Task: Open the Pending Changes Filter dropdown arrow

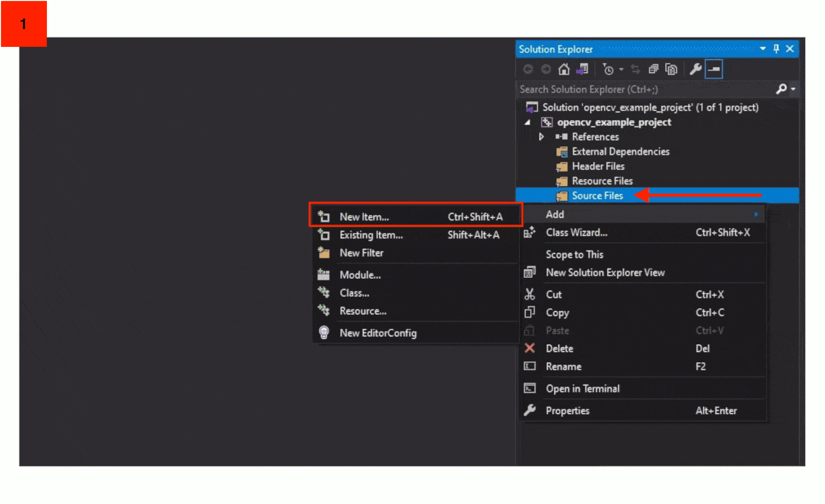Action: [621, 69]
